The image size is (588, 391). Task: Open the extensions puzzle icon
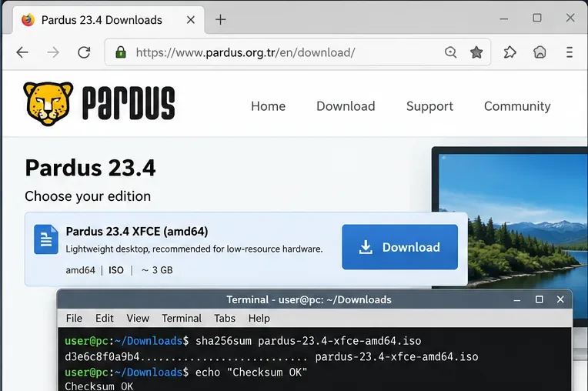point(509,52)
